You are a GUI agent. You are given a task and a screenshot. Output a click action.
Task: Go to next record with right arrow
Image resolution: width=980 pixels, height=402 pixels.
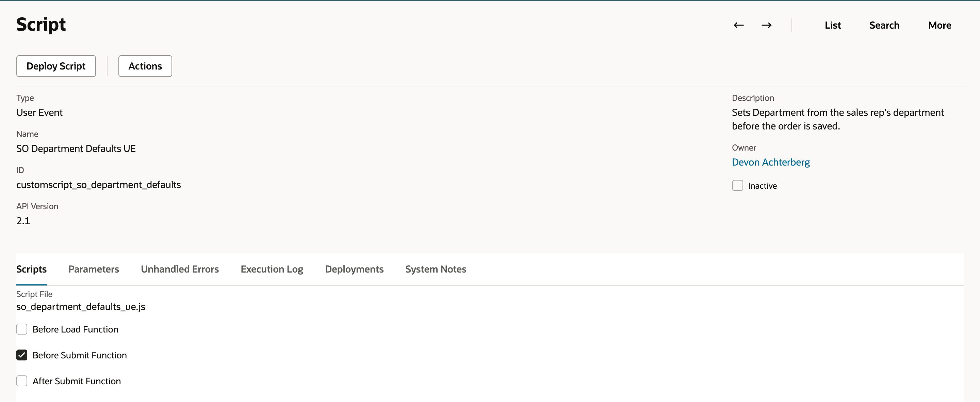(766, 25)
